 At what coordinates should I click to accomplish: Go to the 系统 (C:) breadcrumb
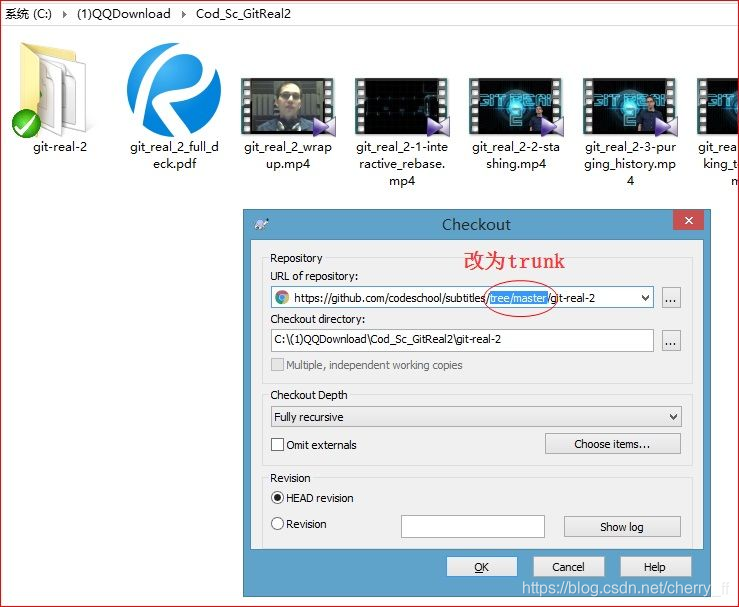point(28,14)
